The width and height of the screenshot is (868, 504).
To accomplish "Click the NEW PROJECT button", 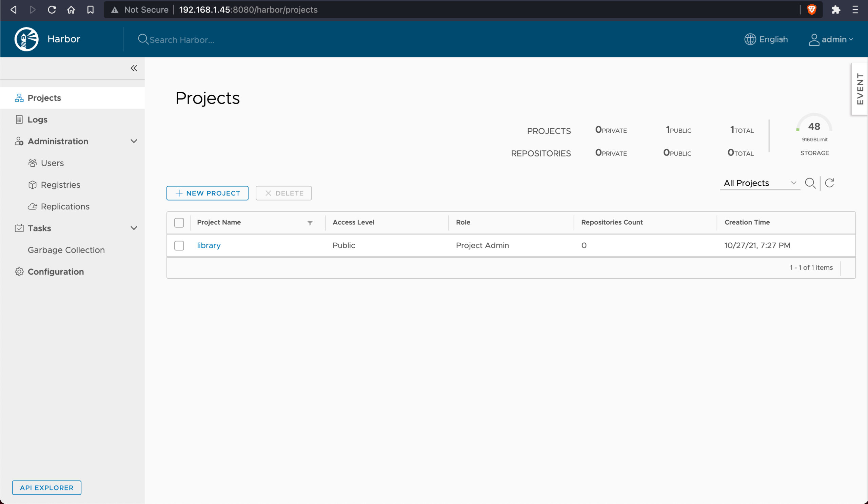I will 208,193.
